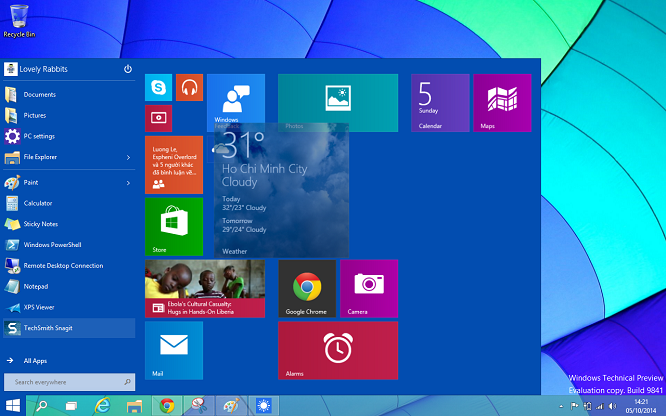The width and height of the screenshot is (666, 416).
Task: Launch Windows PowerShell
Action: point(69,245)
